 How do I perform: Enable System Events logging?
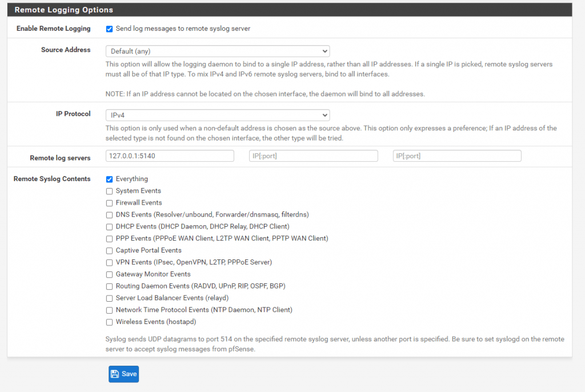click(x=109, y=191)
